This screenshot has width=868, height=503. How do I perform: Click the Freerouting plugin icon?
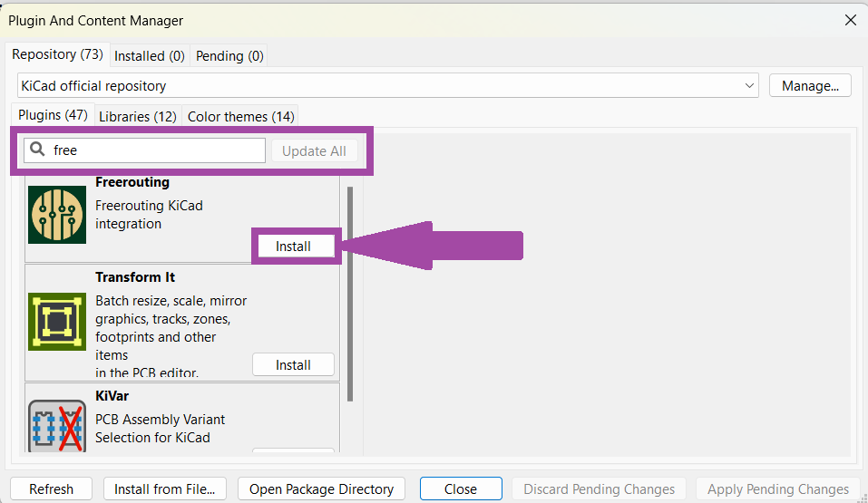click(x=57, y=215)
